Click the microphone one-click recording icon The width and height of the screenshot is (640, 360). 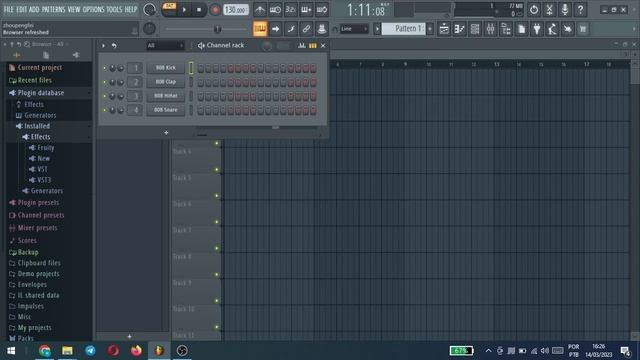point(565,9)
